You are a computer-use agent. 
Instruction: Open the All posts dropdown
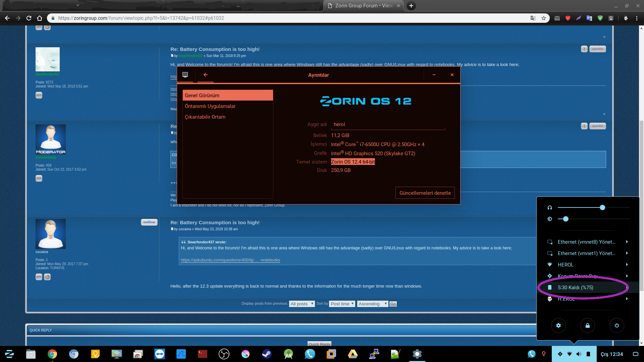pyautogui.click(x=302, y=304)
